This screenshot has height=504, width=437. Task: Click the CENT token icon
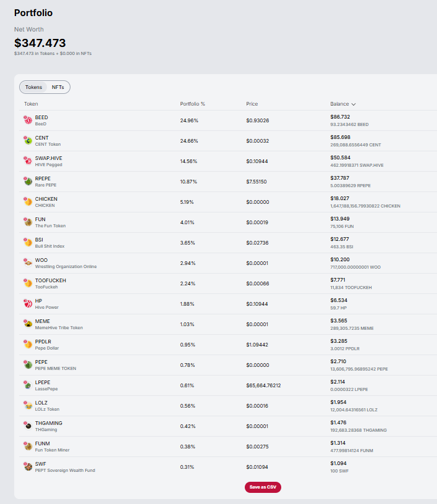[x=28, y=141]
